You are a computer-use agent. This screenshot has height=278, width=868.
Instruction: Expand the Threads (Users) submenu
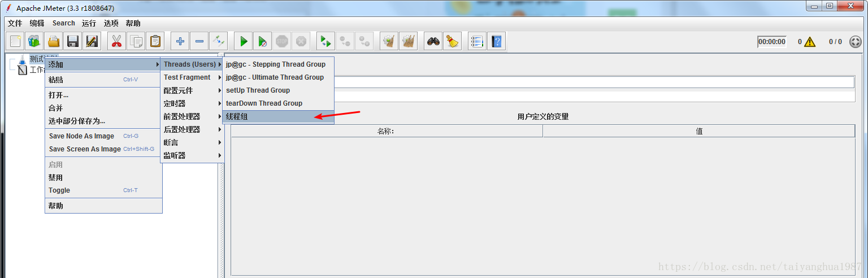tap(192, 64)
